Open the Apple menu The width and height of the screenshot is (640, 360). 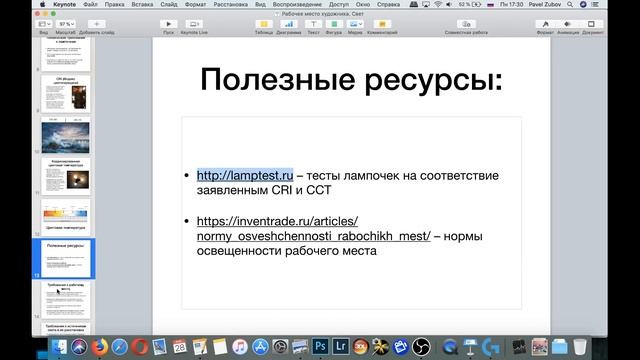pyautogui.click(x=42, y=4)
